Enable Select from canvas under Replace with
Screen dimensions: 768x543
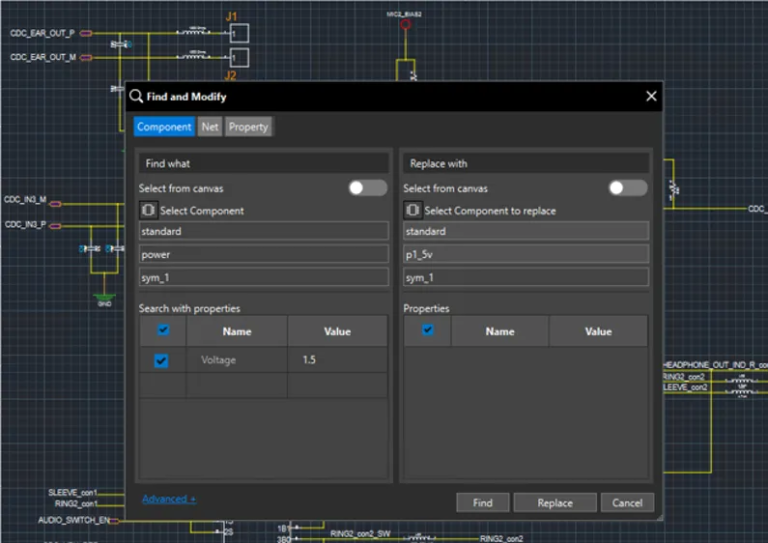pos(628,188)
